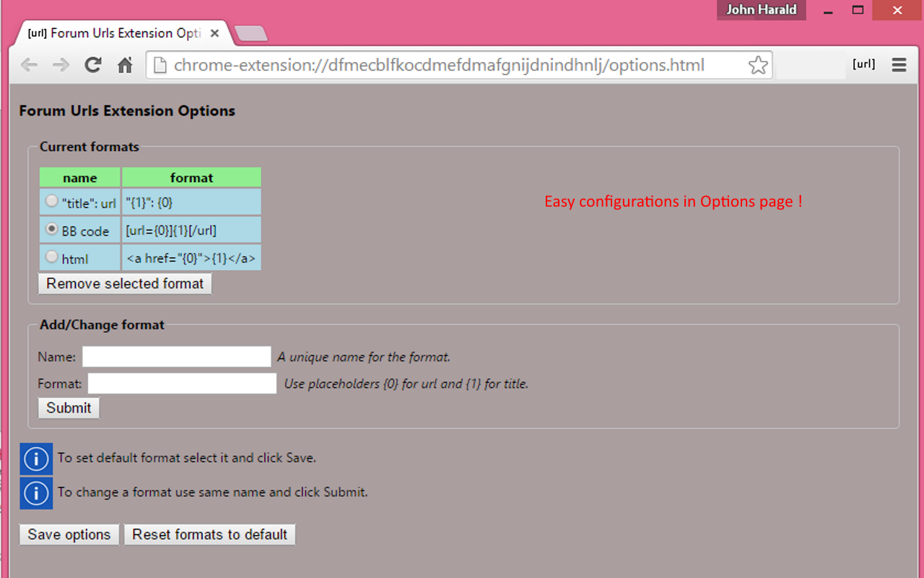This screenshot has width=924, height=578.
Task: Click the [url] extension icon beside address bar
Action: [x=863, y=64]
